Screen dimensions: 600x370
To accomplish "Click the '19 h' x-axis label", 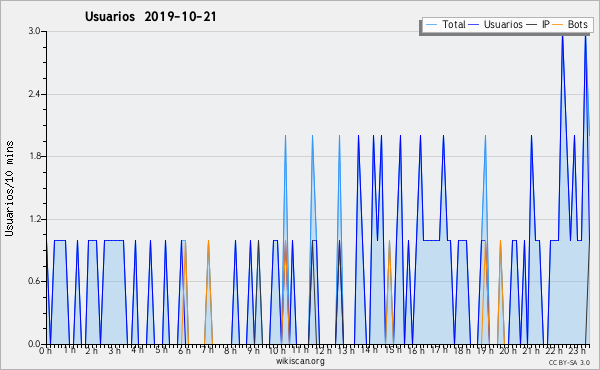I will (x=485, y=350).
